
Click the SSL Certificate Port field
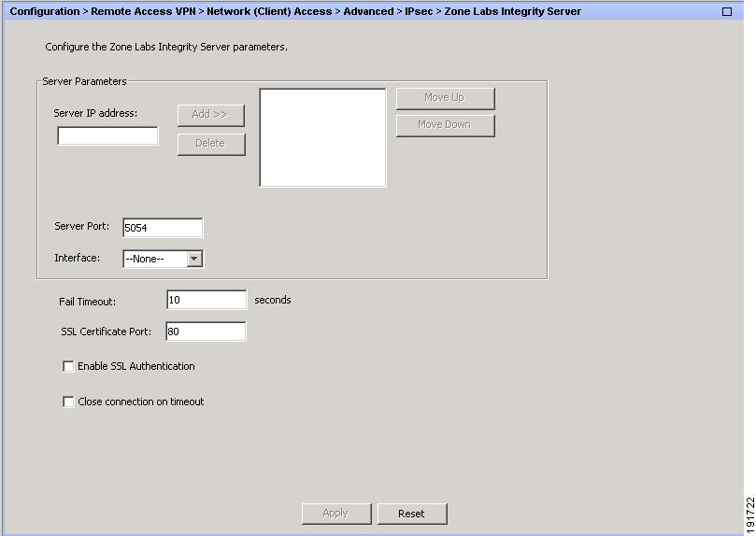pyautogui.click(x=206, y=331)
